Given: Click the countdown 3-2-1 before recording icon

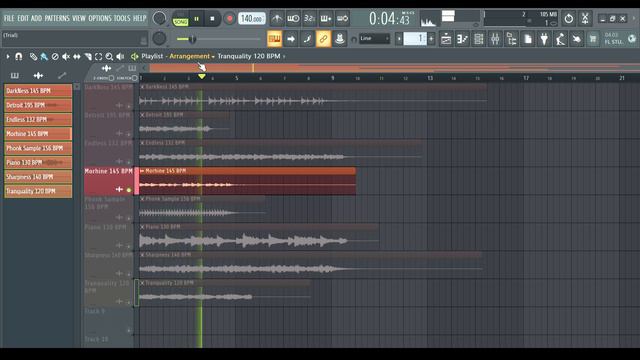Looking at the screenshot, I should (x=309, y=18).
